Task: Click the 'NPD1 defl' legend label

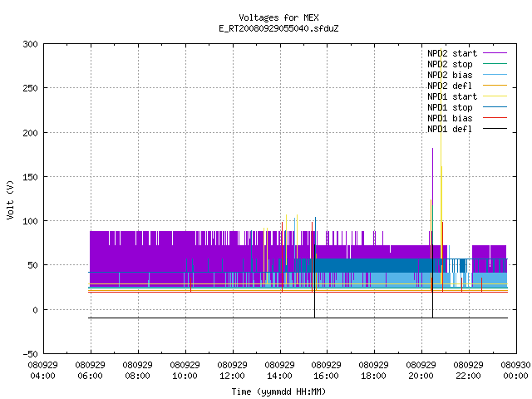Action: click(450, 130)
